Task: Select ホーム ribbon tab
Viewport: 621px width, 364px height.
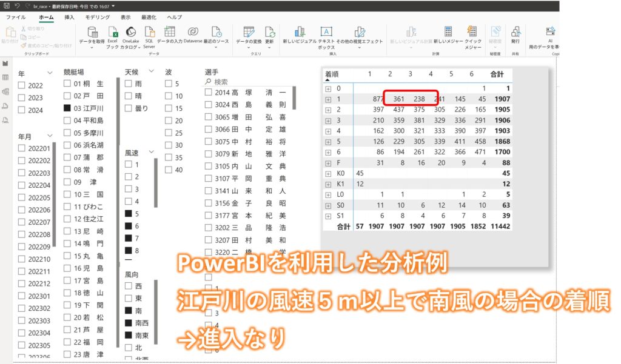Action: pos(46,18)
